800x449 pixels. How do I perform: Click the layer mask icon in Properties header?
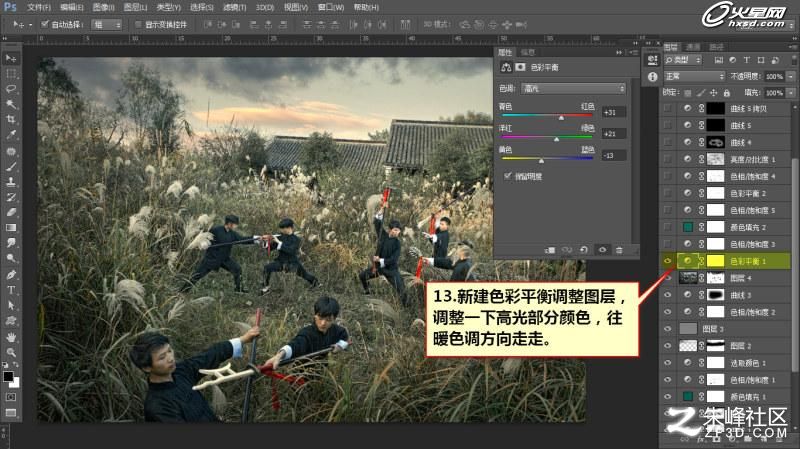pos(520,67)
